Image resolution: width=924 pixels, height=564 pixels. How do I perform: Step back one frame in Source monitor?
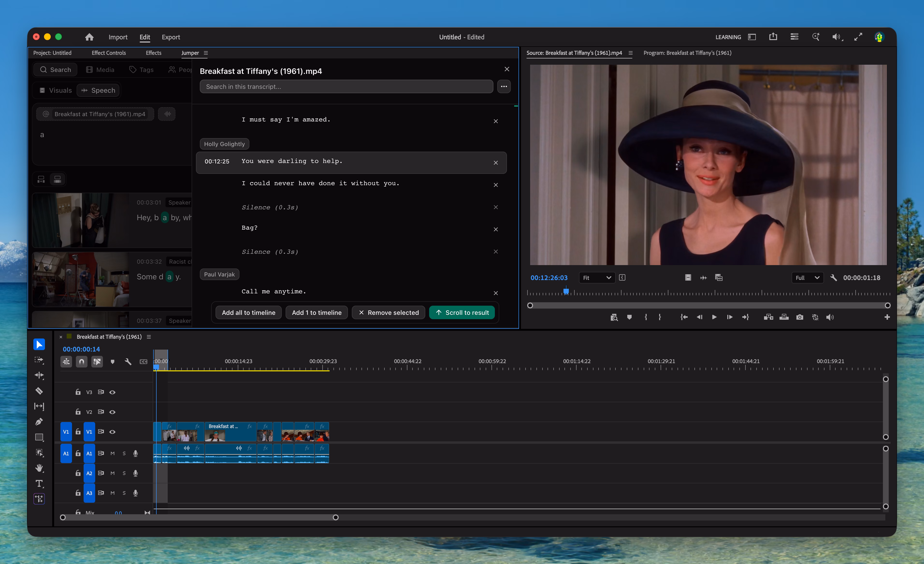699,317
